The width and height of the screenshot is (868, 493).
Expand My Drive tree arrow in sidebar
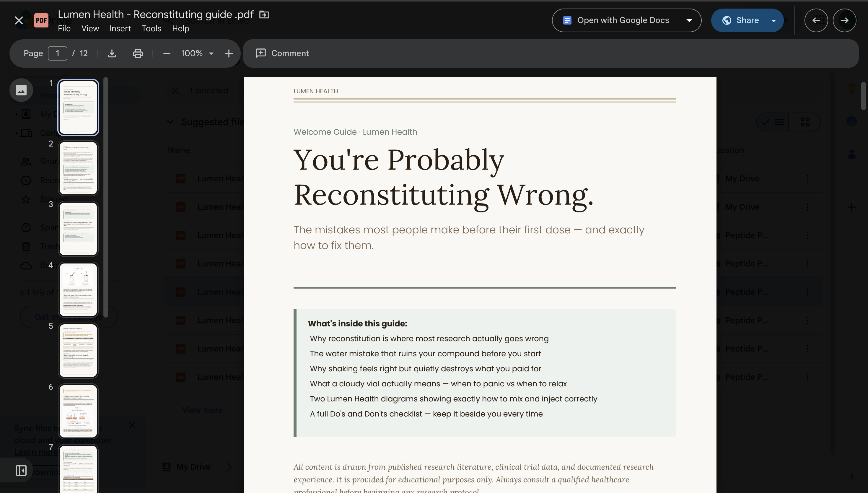[x=16, y=114]
